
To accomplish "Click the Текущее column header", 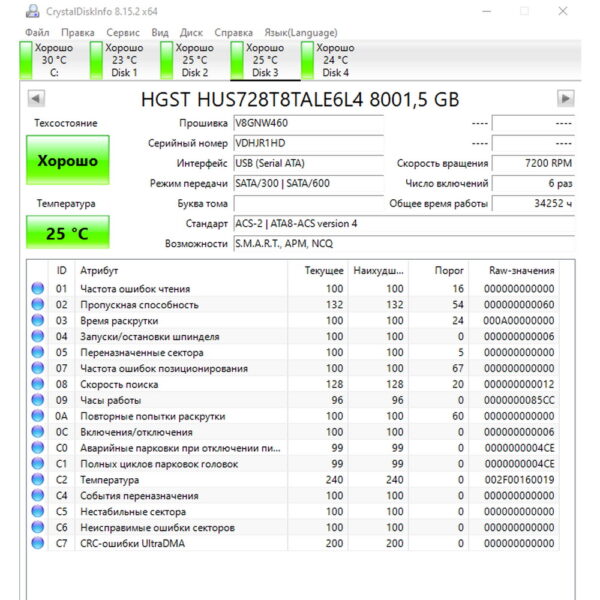I will tap(318, 271).
